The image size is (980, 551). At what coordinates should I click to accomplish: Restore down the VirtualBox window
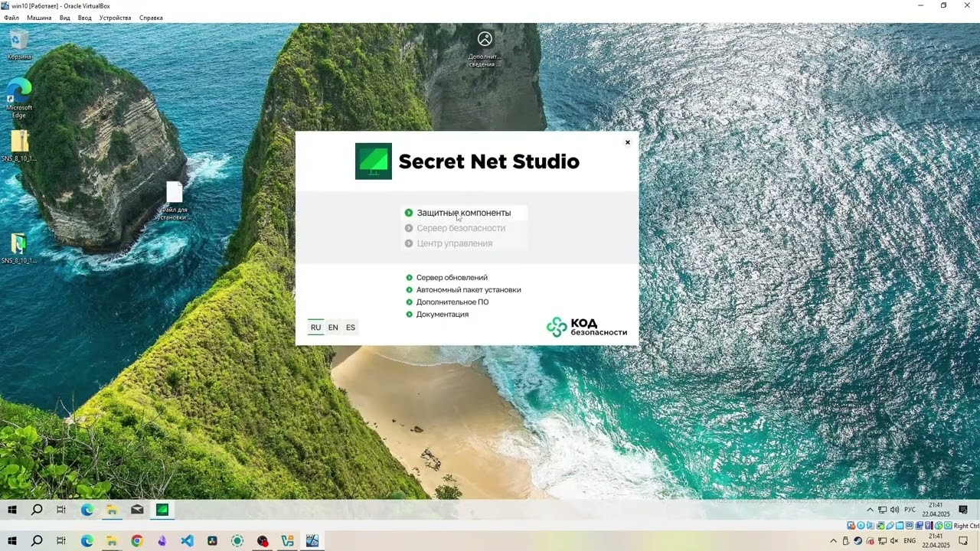pos(944,5)
